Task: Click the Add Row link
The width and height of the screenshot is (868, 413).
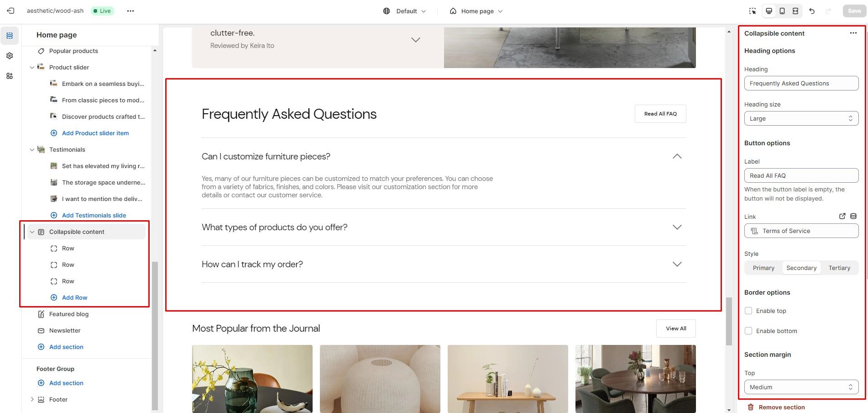Action: pos(74,297)
